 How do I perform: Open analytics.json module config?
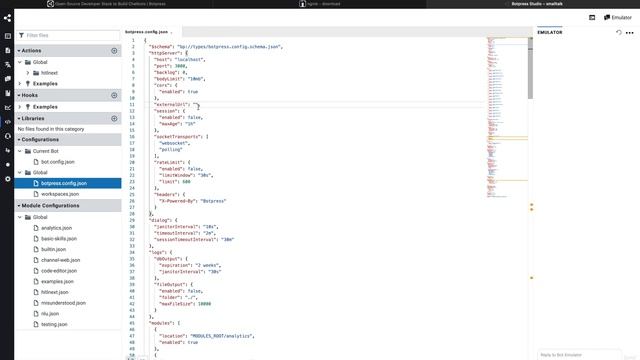[x=56, y=228]
